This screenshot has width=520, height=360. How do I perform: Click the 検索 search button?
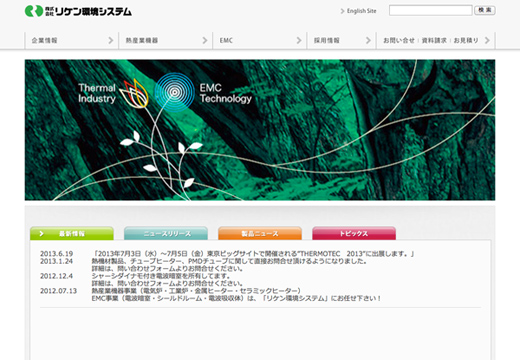click(485, 10)
